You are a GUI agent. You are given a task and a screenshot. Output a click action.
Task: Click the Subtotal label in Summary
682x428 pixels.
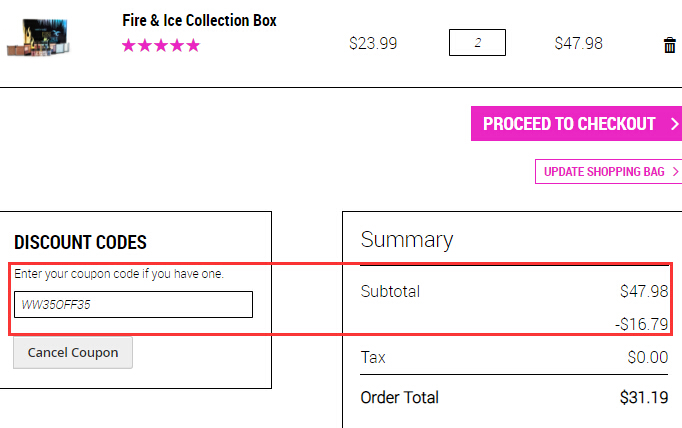tap(390, 291)
